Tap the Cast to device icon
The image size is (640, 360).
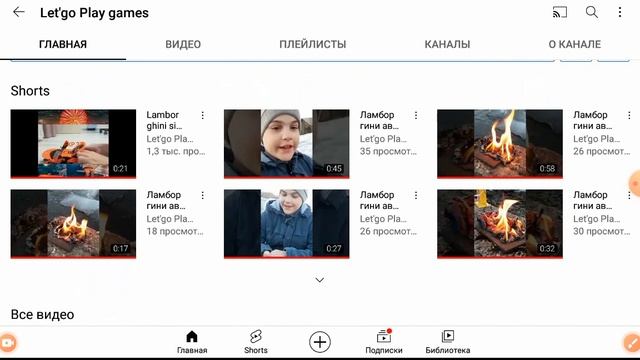(560, 12)
